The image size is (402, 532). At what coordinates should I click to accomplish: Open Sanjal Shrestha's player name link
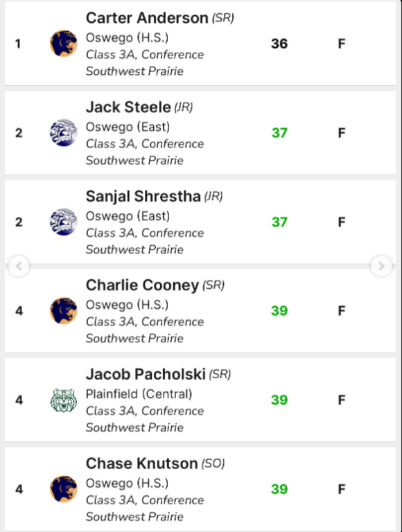143,196
